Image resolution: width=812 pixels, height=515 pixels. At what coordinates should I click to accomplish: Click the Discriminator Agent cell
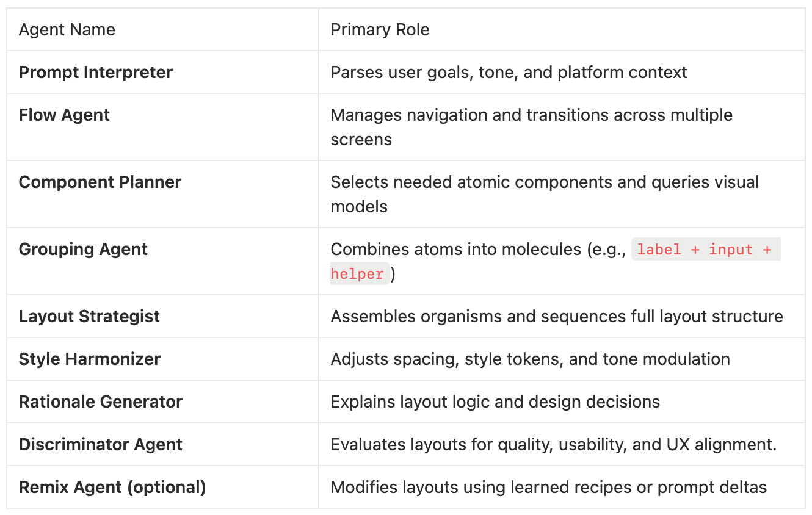click(101, 445)
